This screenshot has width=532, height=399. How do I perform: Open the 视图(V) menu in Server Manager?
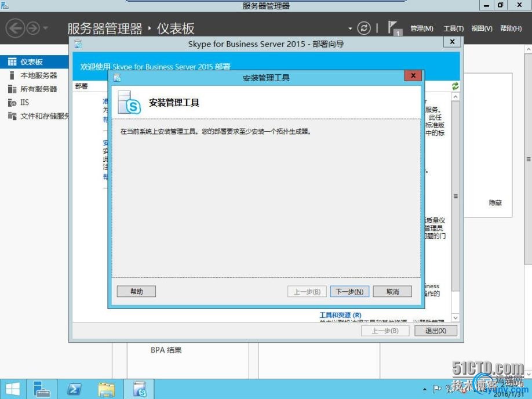(482, 28)
